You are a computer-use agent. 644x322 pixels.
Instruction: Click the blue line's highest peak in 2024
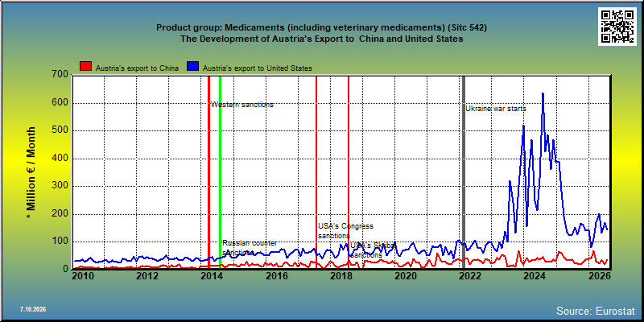pos(543,93)
